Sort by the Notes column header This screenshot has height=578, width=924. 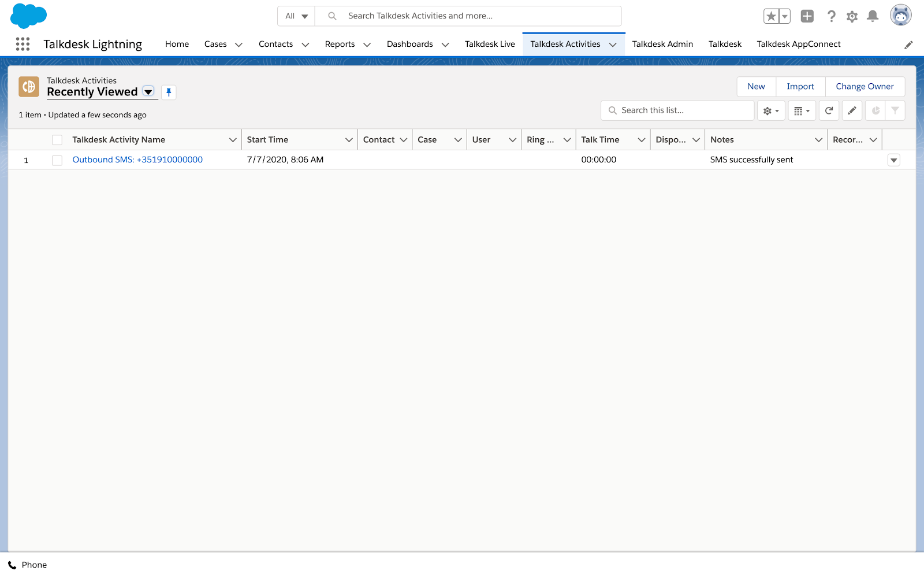[x=722, y=140]
